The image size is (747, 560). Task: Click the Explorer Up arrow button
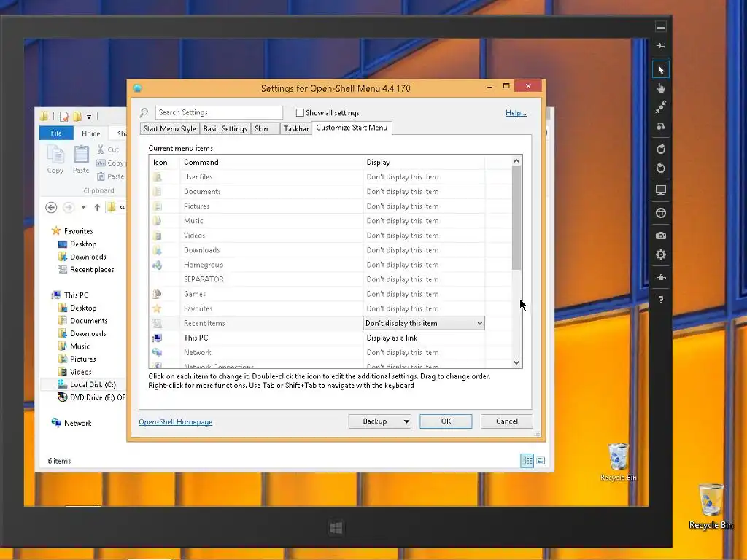click(97, 208)
